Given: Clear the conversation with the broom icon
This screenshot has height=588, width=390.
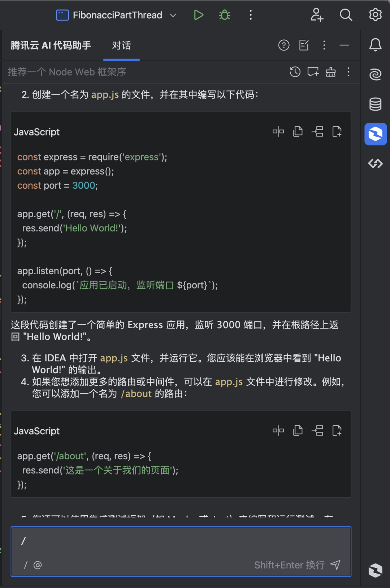Looking at the screenshot, I should click(x=331, y=72).
